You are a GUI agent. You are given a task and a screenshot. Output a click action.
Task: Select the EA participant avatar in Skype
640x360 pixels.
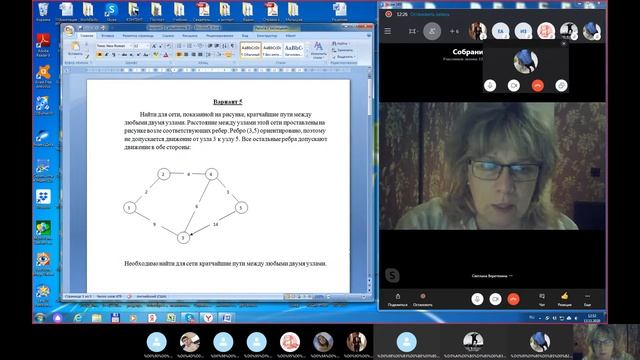500,31
